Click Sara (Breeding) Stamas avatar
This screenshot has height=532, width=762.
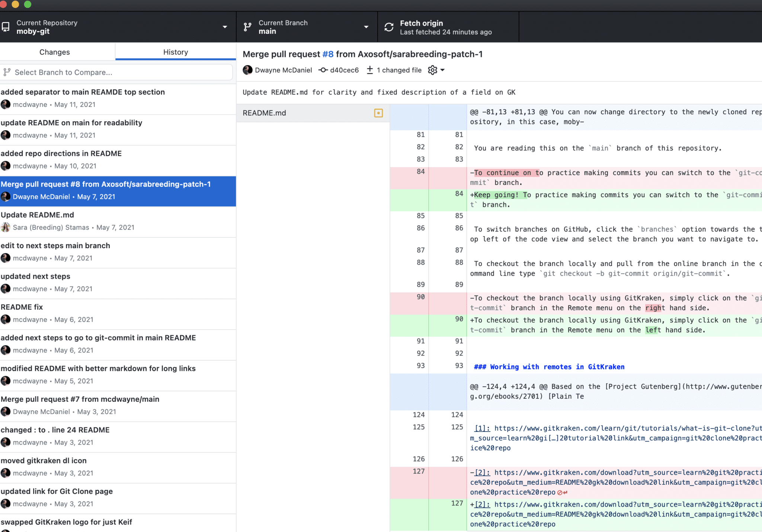(x=6, y=227)
